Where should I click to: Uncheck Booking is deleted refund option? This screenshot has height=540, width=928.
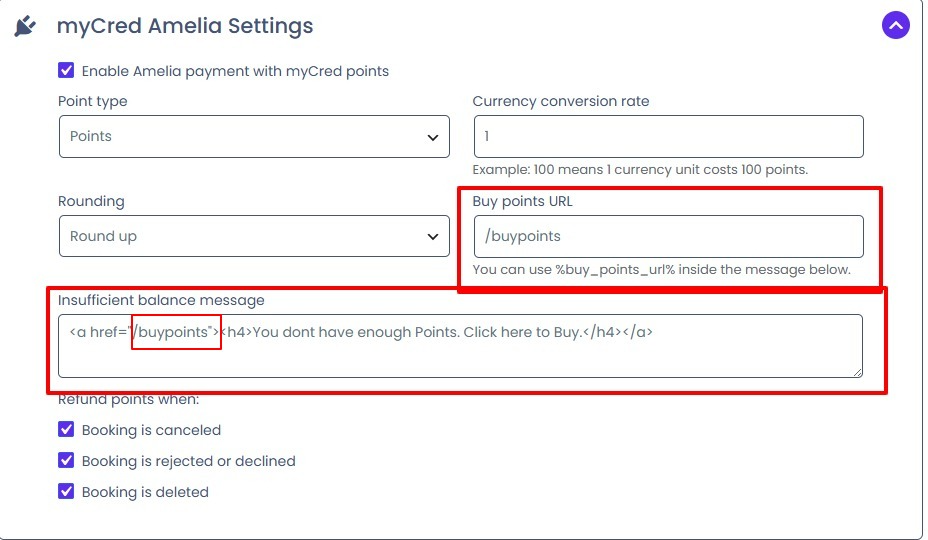(66, 491)
